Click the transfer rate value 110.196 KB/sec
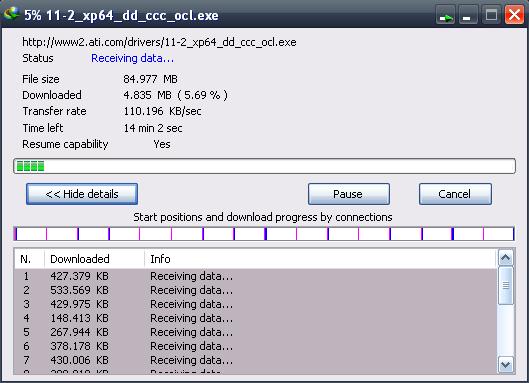Screen dimensions: 529x383 click(162, 111)
